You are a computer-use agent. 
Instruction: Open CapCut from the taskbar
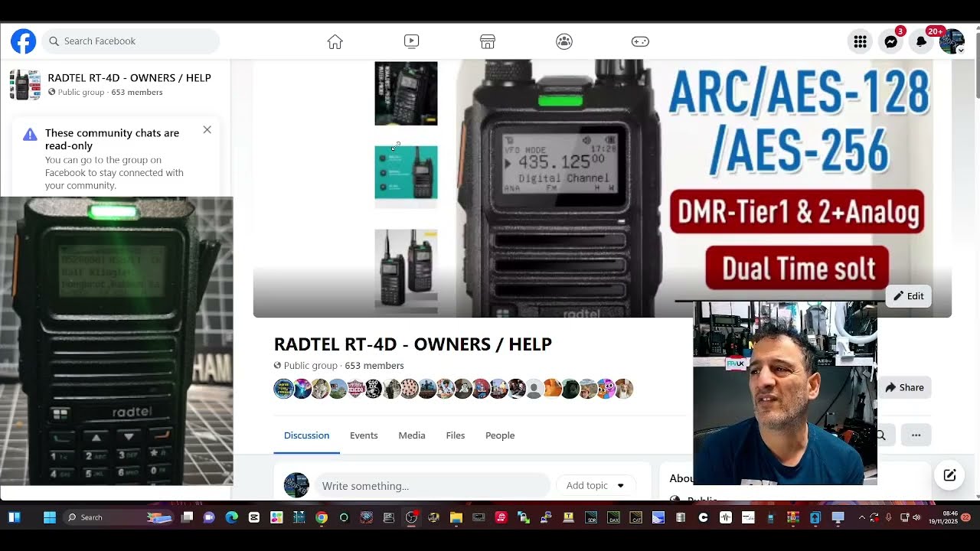(253, 517)
